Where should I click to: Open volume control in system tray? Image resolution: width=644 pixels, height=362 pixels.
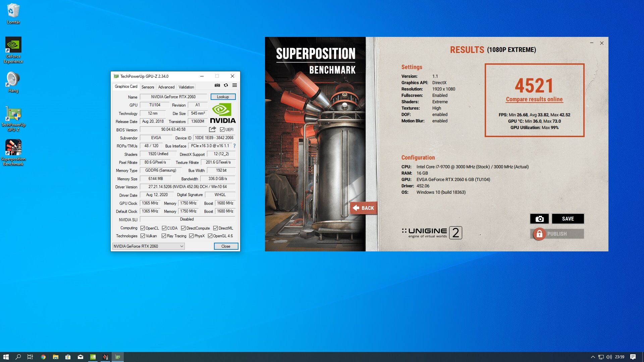pyautogui.click(x=609, y=357)
